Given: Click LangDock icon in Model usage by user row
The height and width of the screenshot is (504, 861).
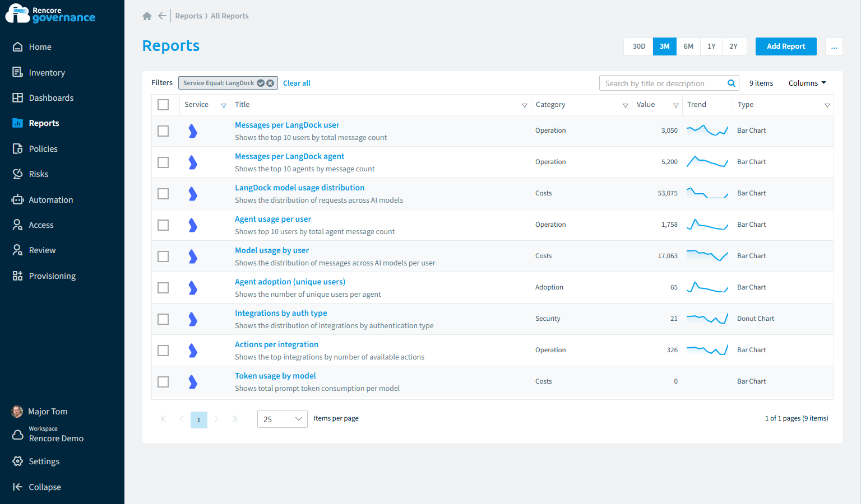Looking at the screenshot, I should click(193, 256).
